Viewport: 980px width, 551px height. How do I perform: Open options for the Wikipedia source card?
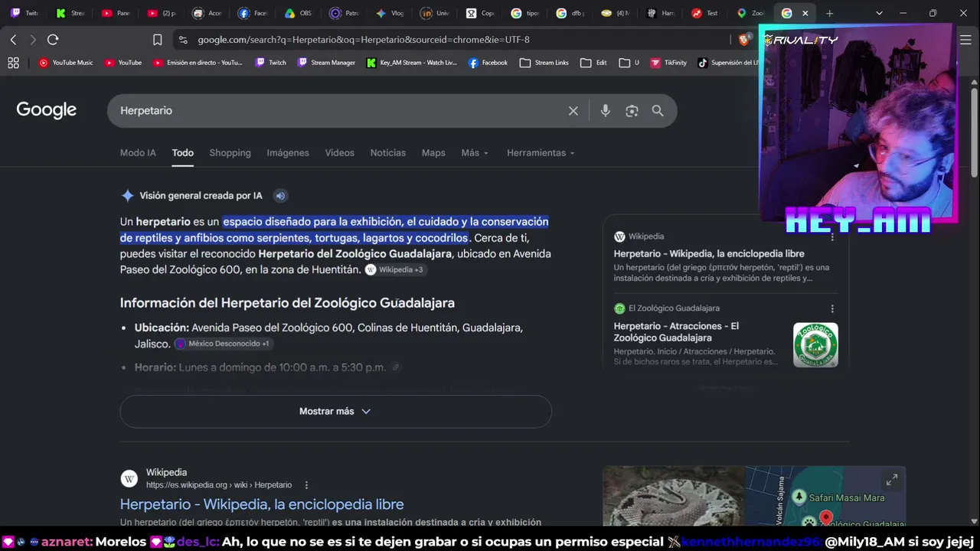pyautogui.click(x=832, y=236)
